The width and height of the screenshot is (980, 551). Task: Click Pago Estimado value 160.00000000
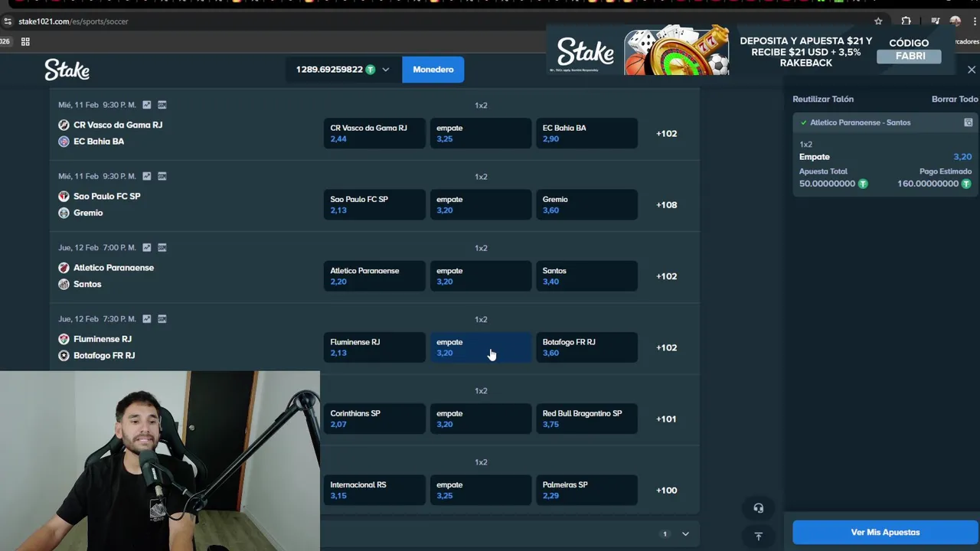pos(927,184)
